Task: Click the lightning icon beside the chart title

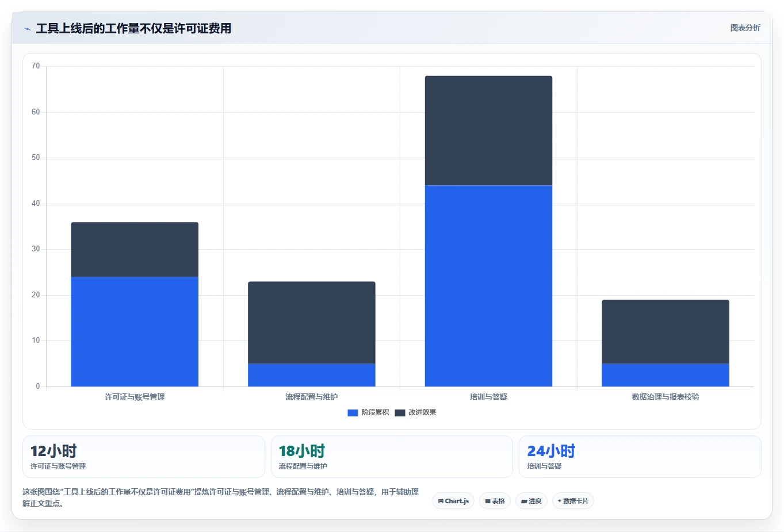Action: pos(27,29)
